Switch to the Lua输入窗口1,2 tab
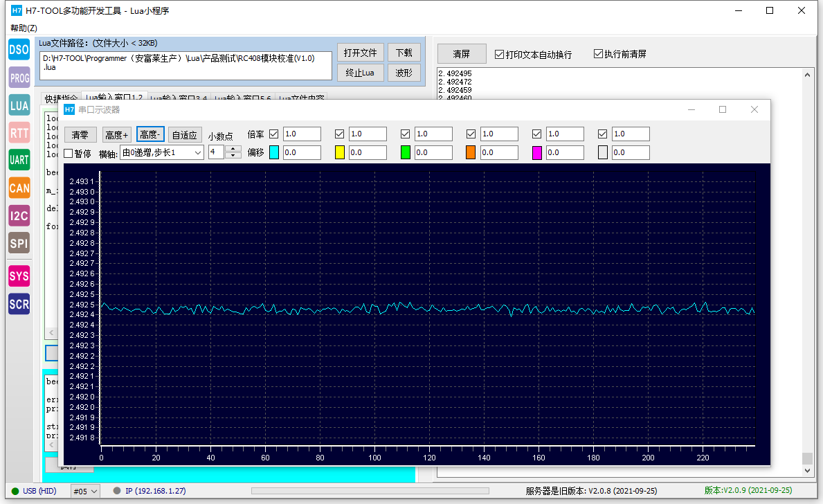 tap(114, 98)
